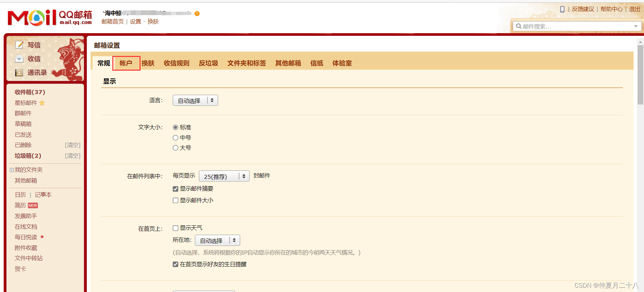Switch to the 帐户 settings tab
The width and height of the screenshot is (644, 292).
[126, 63]
